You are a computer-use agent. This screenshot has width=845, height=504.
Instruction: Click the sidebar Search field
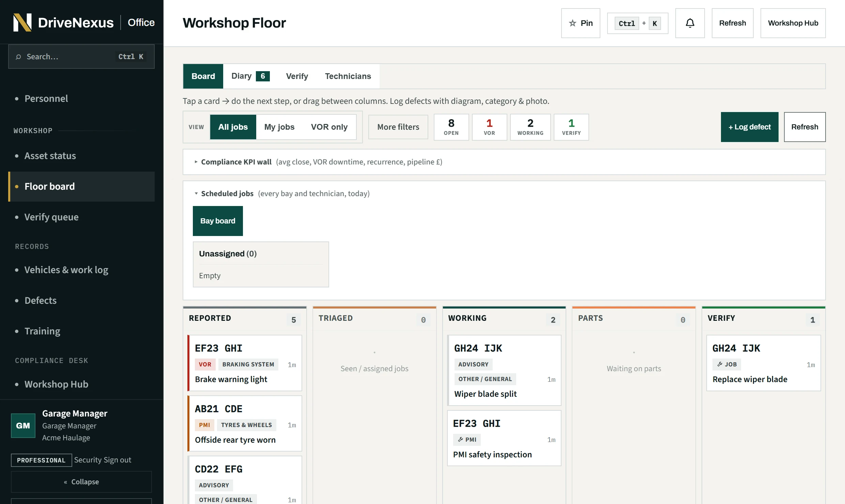(81, 57)
